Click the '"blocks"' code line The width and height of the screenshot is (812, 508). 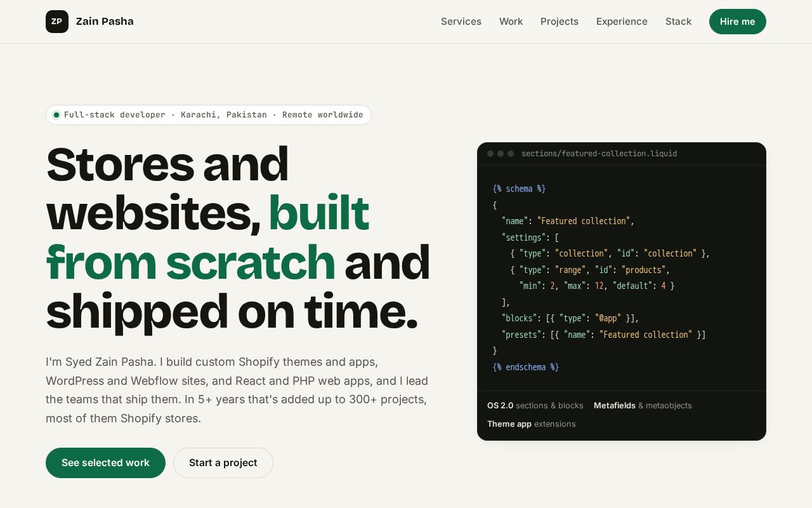tap(570, 318)
